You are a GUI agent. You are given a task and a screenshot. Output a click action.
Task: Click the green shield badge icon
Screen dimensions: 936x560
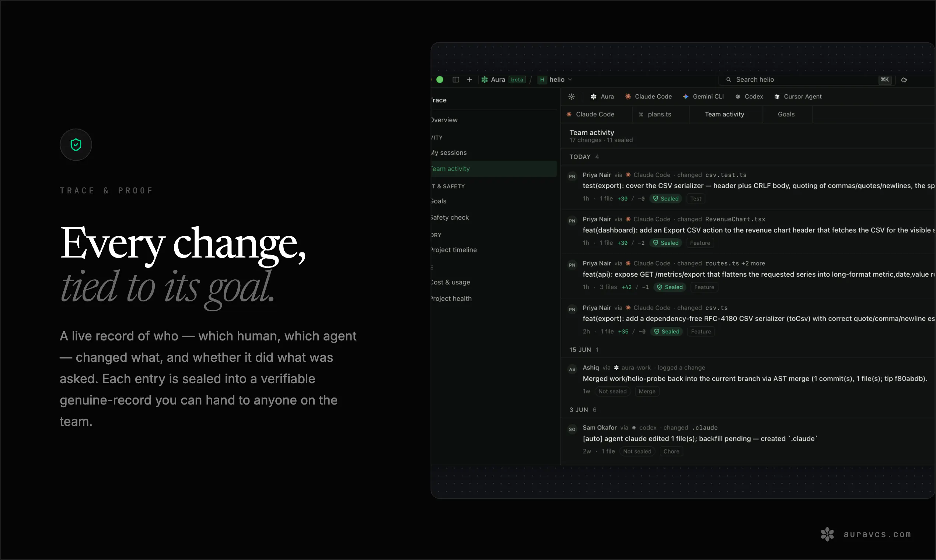(76, 144)
